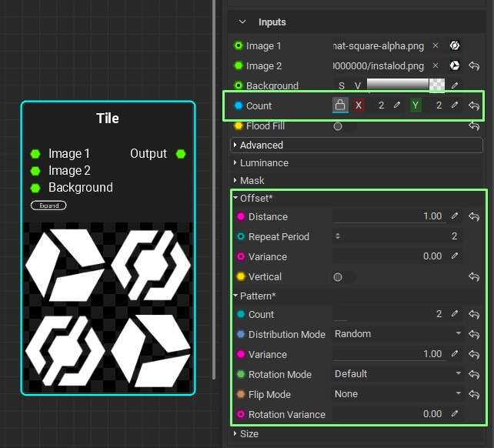Toggle the Count aspect lock icon

[x=340, y=105]
